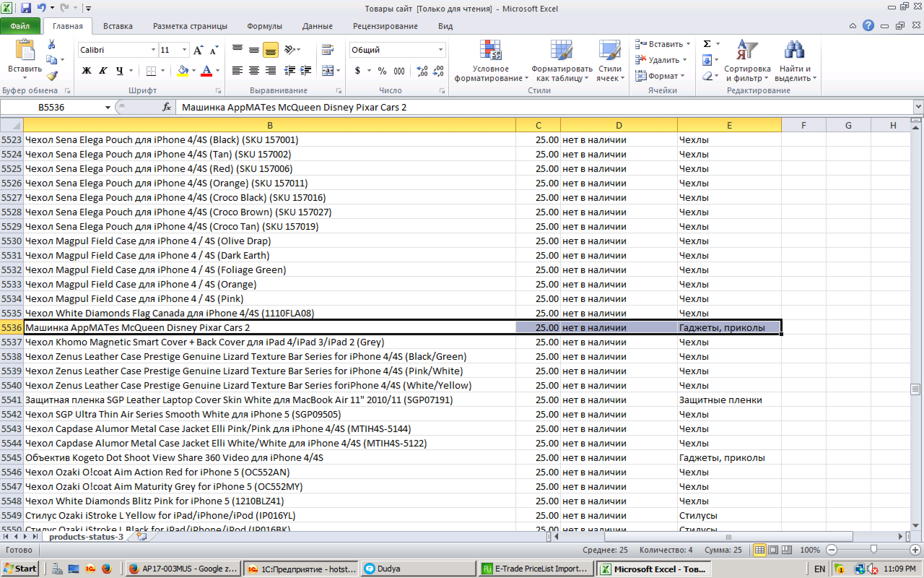
Task: Click the increase decimal places icon
Action: [422, 71]
